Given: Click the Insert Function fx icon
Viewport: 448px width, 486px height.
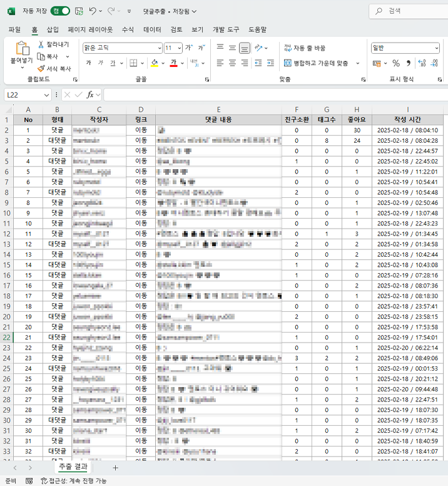Looking at the screenshot, I should (x=91, y=95).
